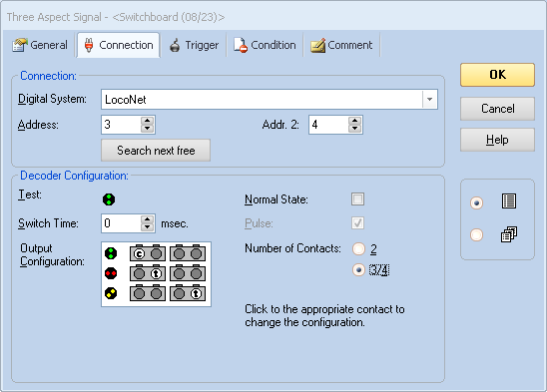The width and height of the screenshot is (547, 392).
Task: Click into the Address input field
Action: point(121,125)
